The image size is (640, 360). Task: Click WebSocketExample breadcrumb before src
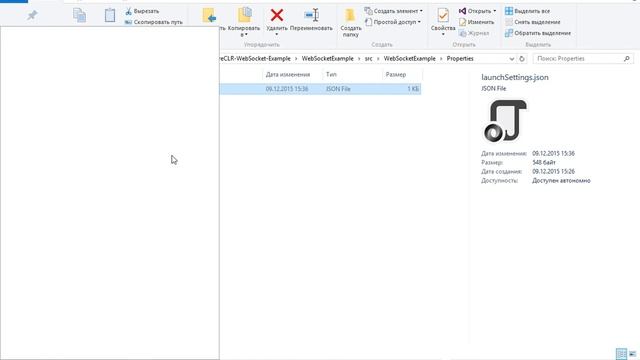coord(327,59)
